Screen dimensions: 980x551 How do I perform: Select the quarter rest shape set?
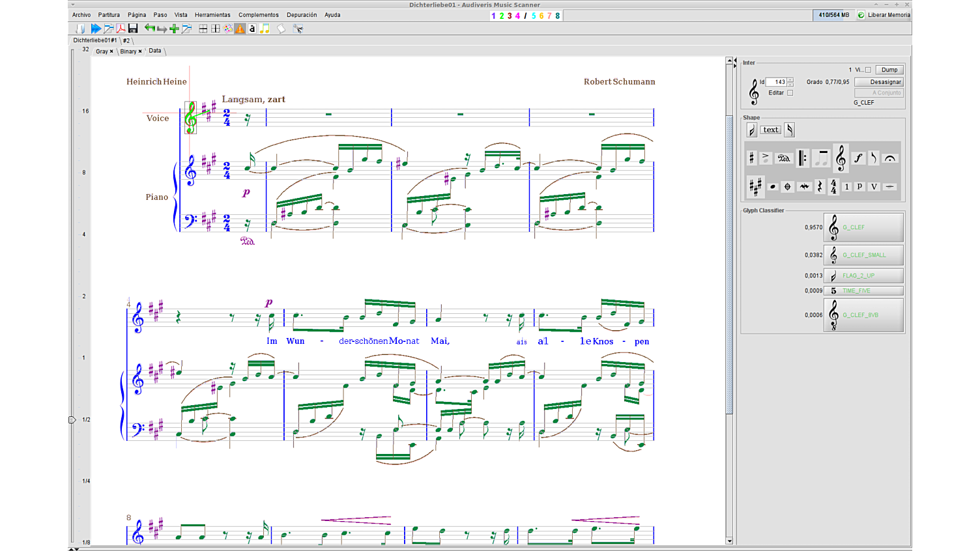[x=820, y=187]
